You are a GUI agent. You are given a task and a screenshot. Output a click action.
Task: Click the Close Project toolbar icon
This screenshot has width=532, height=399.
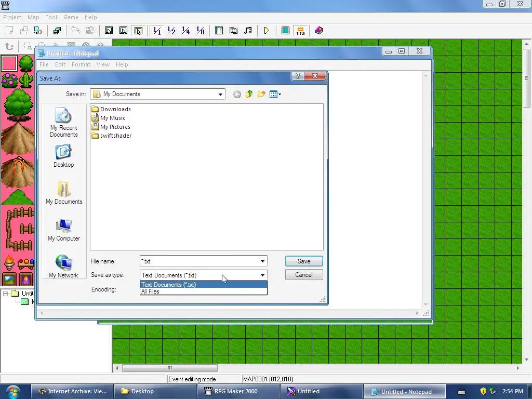pyautogui.click(x=38, y=31)
